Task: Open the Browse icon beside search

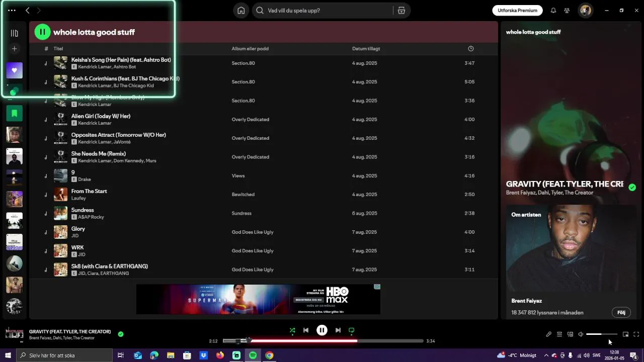Action: (x=401, y=11)
